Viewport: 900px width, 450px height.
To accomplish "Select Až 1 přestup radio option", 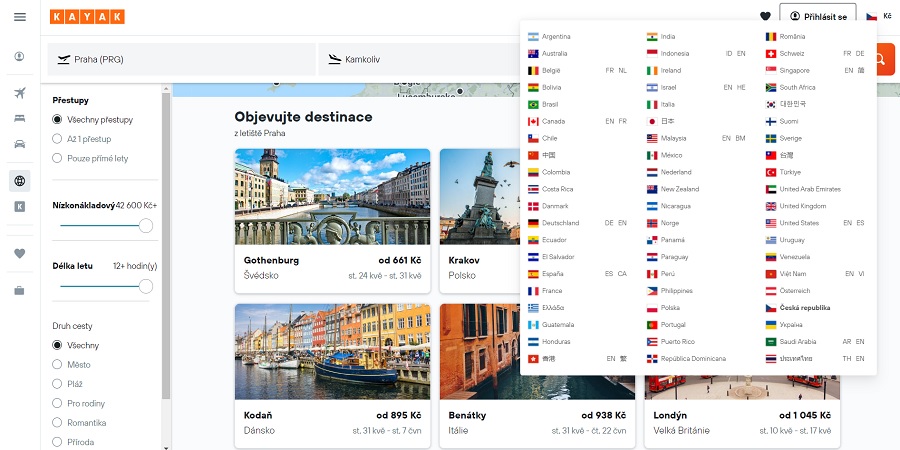I will click(57, 138).
